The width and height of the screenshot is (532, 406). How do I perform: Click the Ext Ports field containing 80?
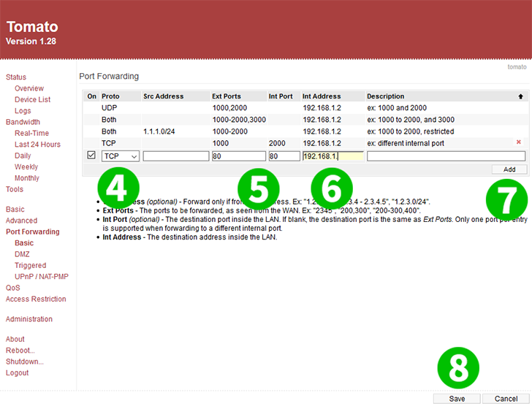(x=238, y=156)
